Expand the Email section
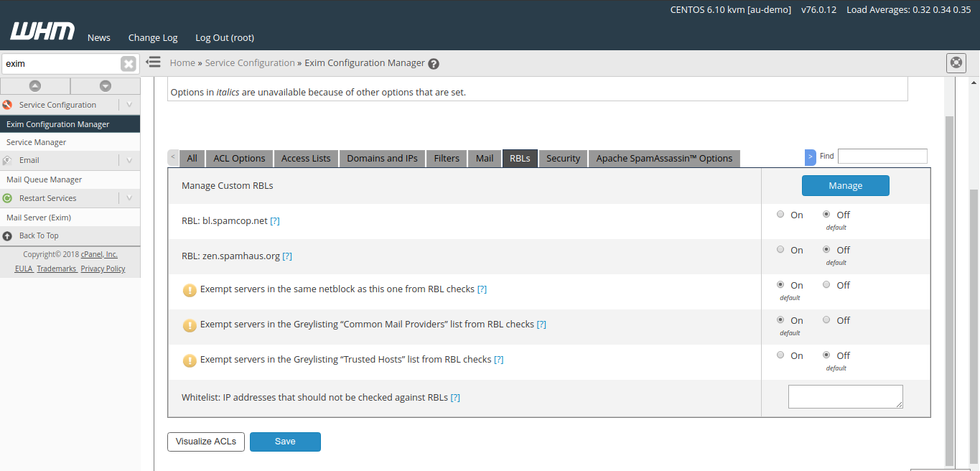Viewport: 980px width, 471px height. coord(129,159)
